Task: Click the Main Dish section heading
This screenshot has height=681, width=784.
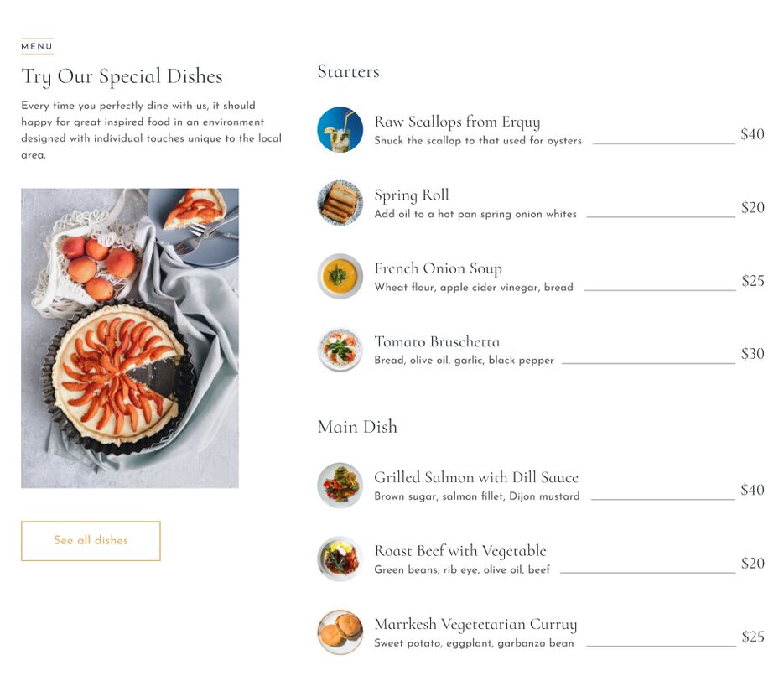Action: (357, 427)
